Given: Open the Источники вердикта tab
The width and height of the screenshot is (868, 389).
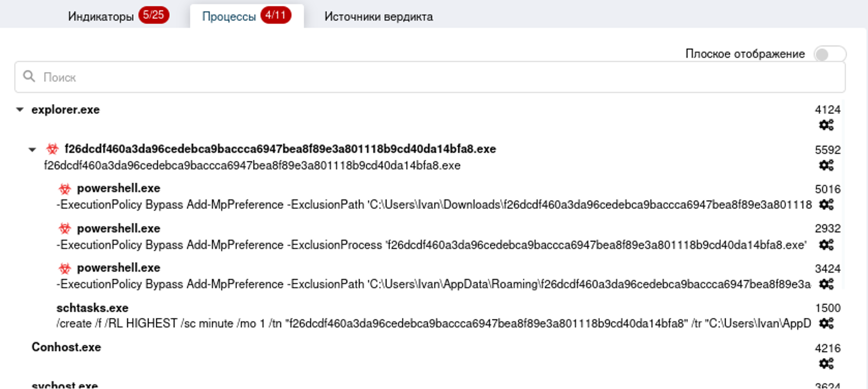Looking at the screenshot, I should point(378,16).
